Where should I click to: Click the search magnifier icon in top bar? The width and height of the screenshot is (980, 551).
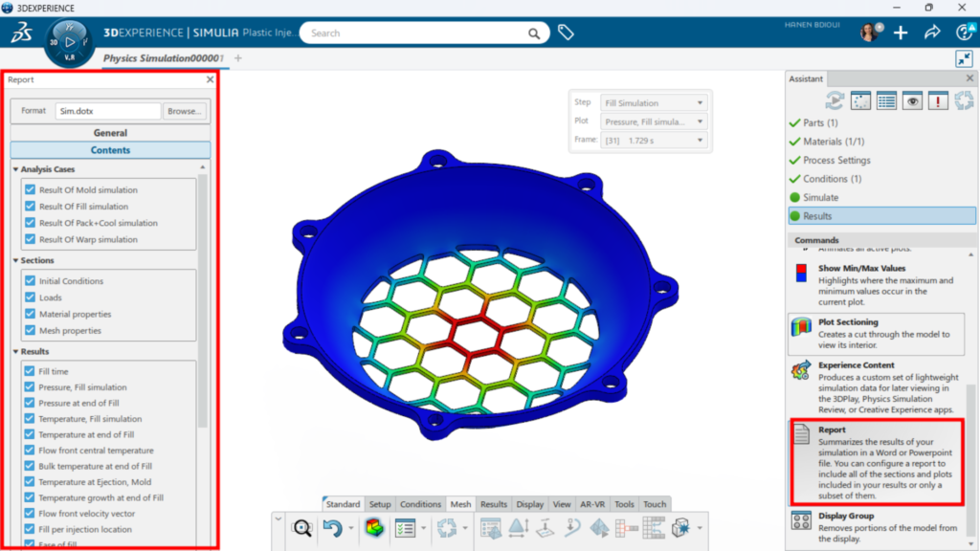pyautogui.click(x=534, y=33)
